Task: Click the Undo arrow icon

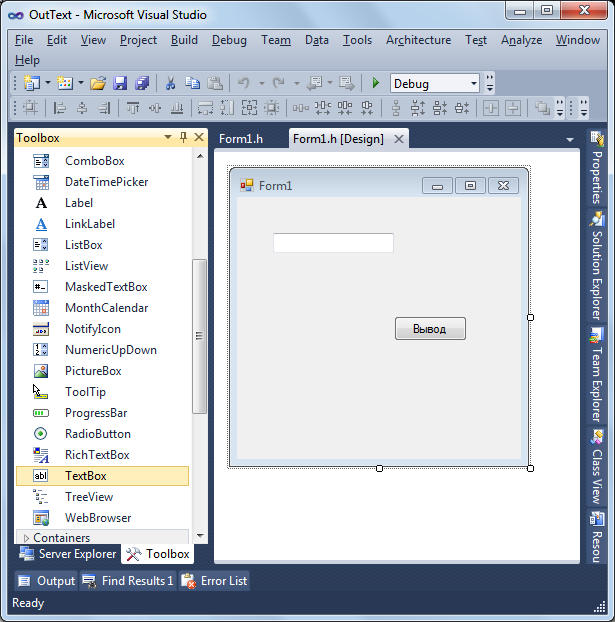Action: click(x=244, y=83)
